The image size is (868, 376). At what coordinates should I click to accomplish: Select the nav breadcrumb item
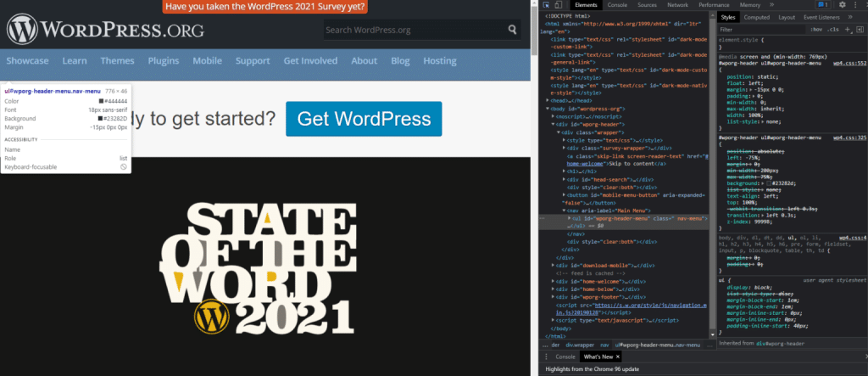tap(604, 345)
